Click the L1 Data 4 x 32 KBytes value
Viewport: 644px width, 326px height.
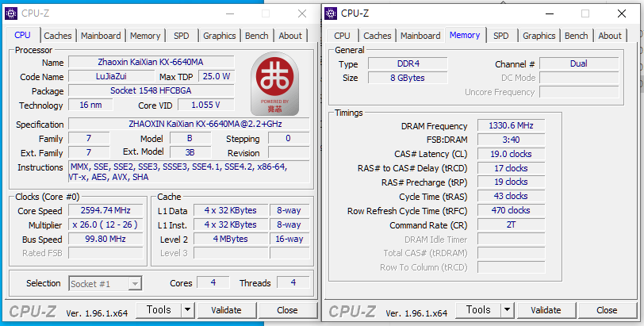(231, 210)
